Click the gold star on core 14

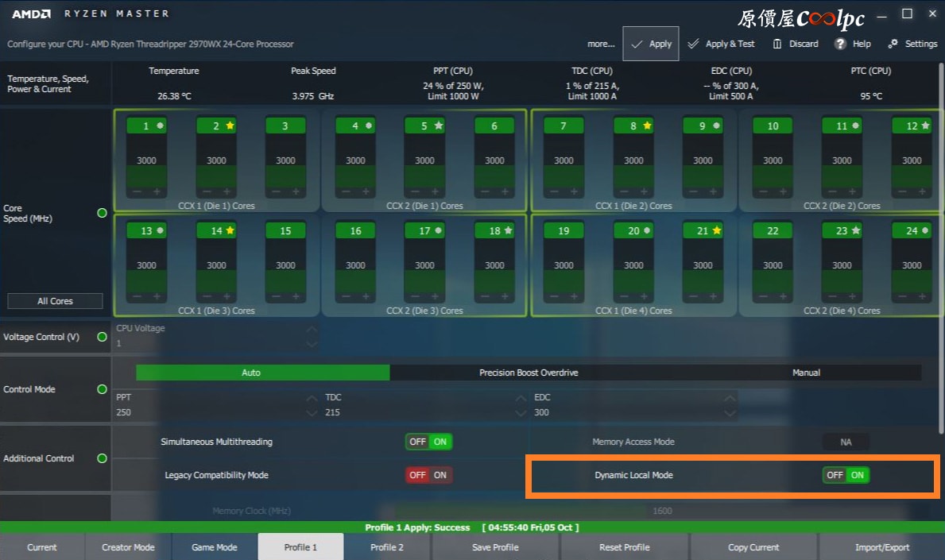(x=230, y=230)
